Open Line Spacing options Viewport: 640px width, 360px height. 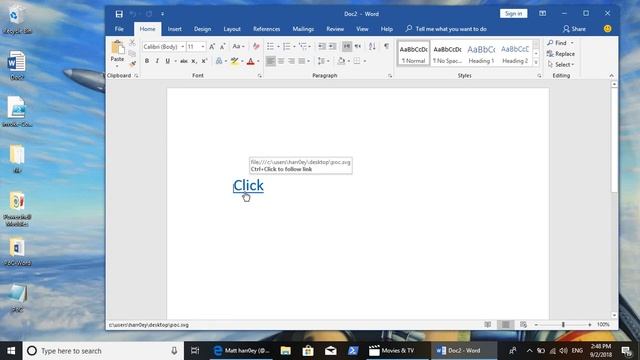322,61
